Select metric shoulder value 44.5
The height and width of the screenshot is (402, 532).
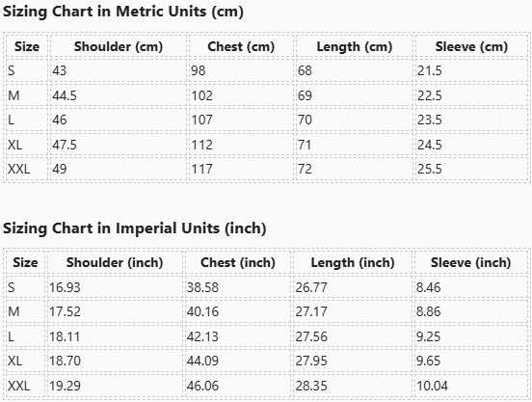(65, 95)
